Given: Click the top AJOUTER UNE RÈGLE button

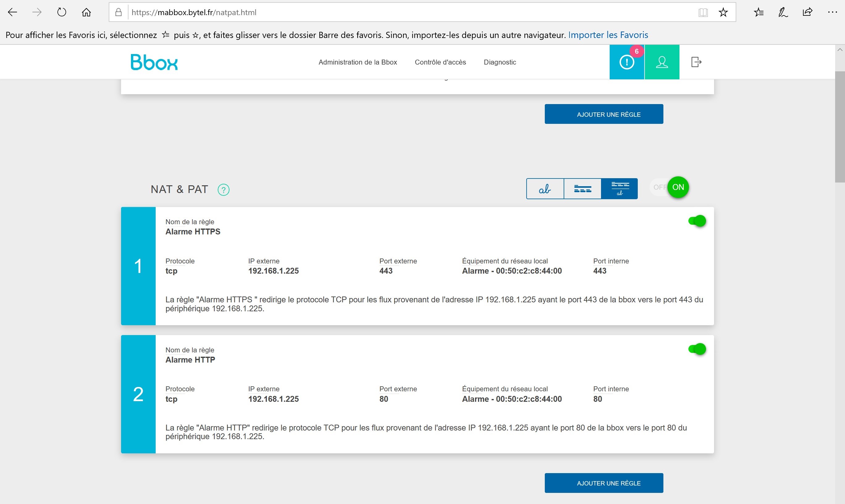Looking at the screenshot, I should click(x=604, y=114).
